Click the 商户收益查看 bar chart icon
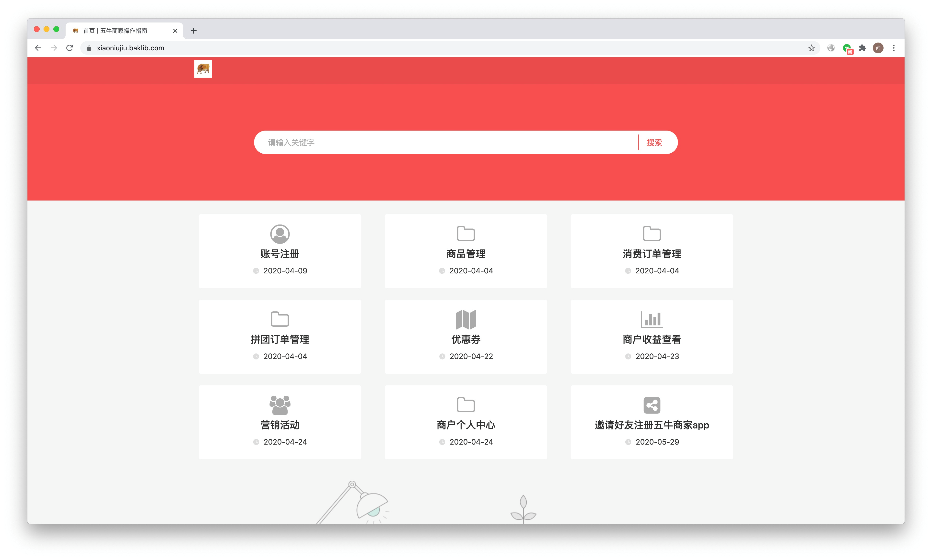The width and height of the screenshot is (932, 560). (652, 320)
